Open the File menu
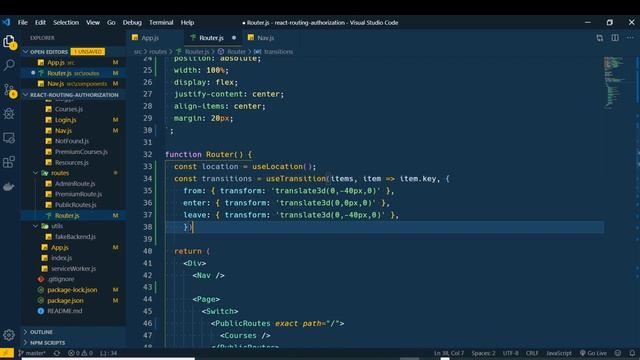Viewport: 640px width, 360px height. click(x=23, y=22)
